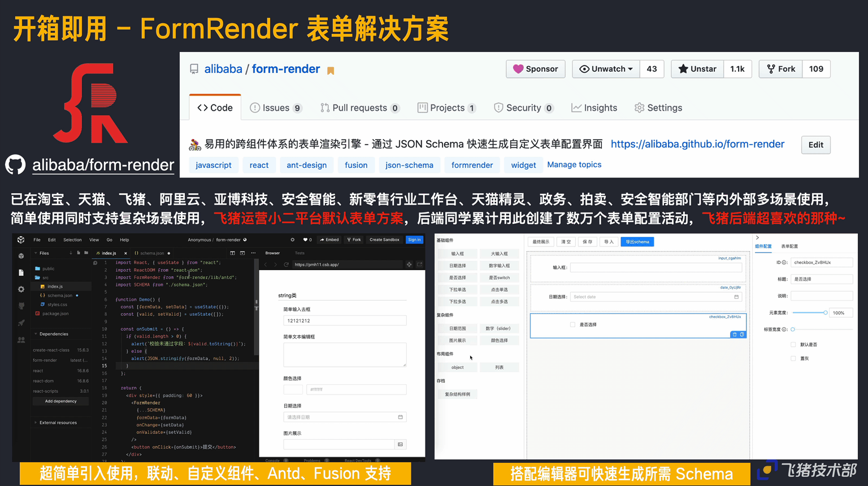Click the split editor icon above code
Image resolution: width=868 pixels, height=486 pixels.
click(232, 253)
